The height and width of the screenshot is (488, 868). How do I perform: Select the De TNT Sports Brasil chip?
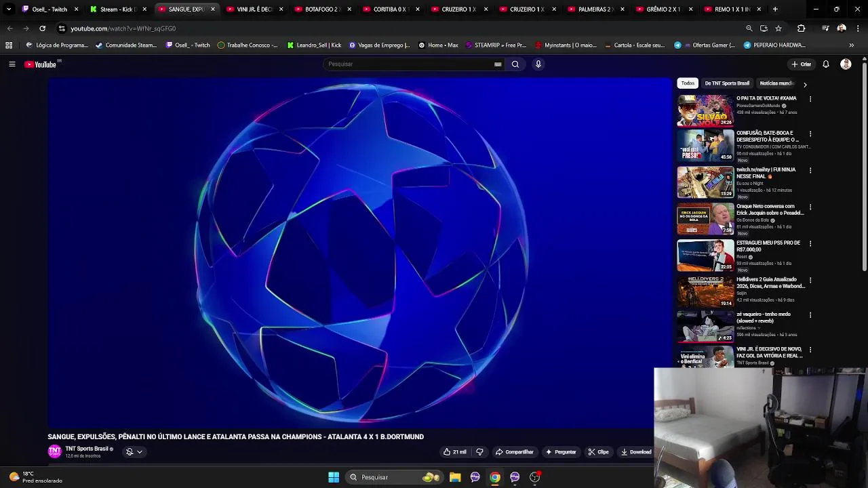tap(727, 83)
